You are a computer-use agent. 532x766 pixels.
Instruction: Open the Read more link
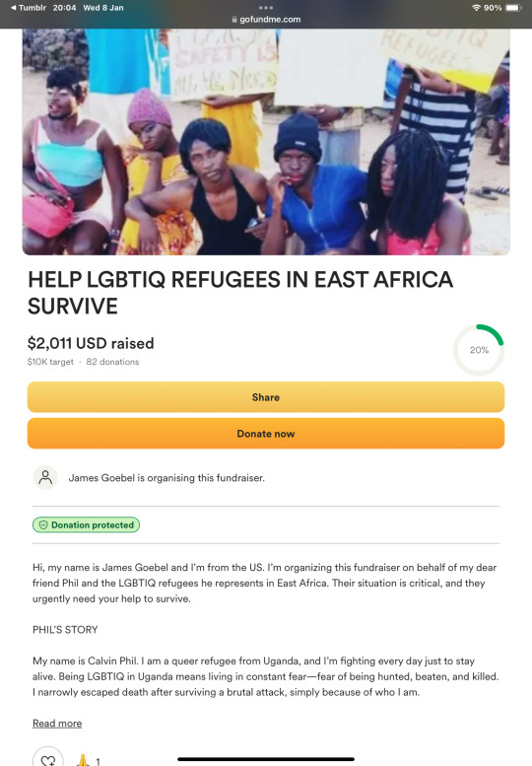[x=57, y=723]
